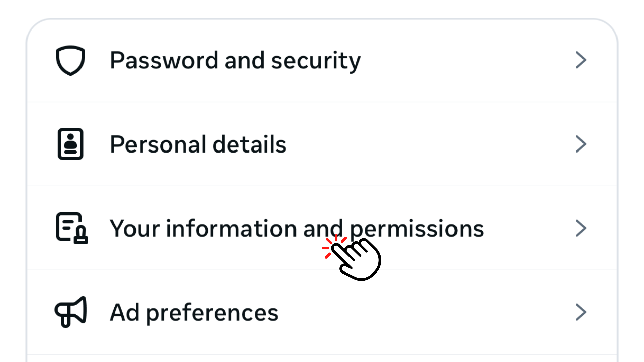Open the chevron beside Your information and permissions
The height and width of the screenshot is (362, 644).
[x=581, y=228]
